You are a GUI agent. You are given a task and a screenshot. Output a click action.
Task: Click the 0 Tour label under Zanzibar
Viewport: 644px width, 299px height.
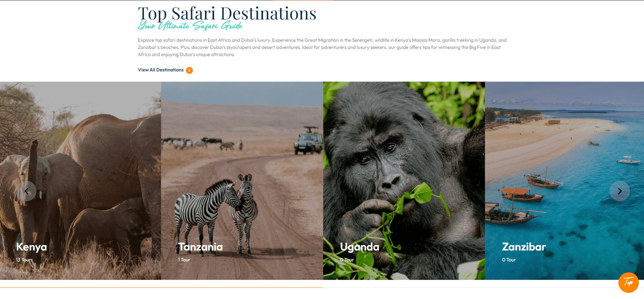pos(509,260)
